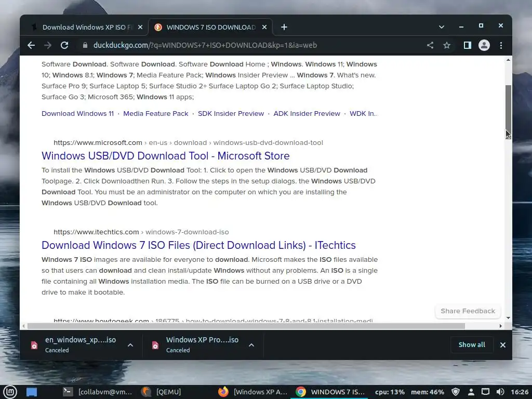The width and height of the screenshot is (532, 399).
Task: Show desktop via blue taskbar icon
Action: coord(32,392)
